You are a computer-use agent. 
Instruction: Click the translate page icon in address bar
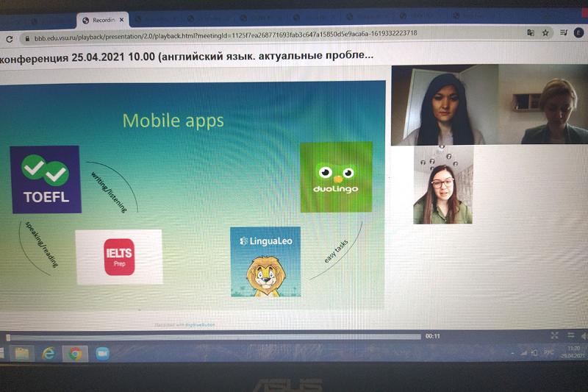pyautogui.click(x=530, y=32)
